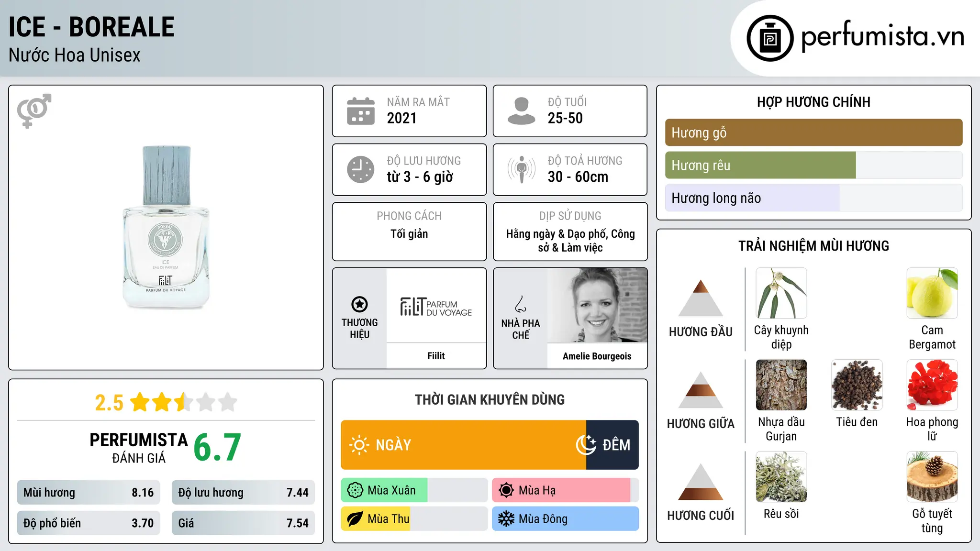Click the 'Tối giản' style value

[409, 234]
